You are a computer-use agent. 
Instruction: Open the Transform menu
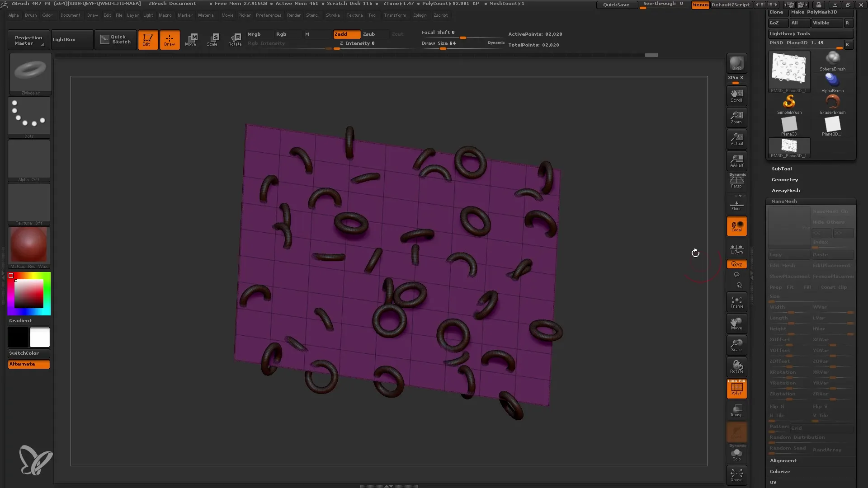point(395,15)
